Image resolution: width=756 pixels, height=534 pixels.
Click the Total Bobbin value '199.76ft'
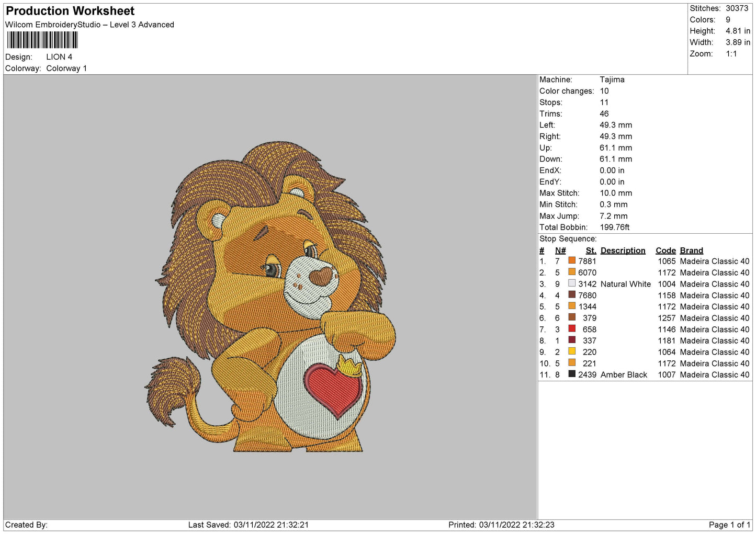pyautogui.click(x=615, y=227)
